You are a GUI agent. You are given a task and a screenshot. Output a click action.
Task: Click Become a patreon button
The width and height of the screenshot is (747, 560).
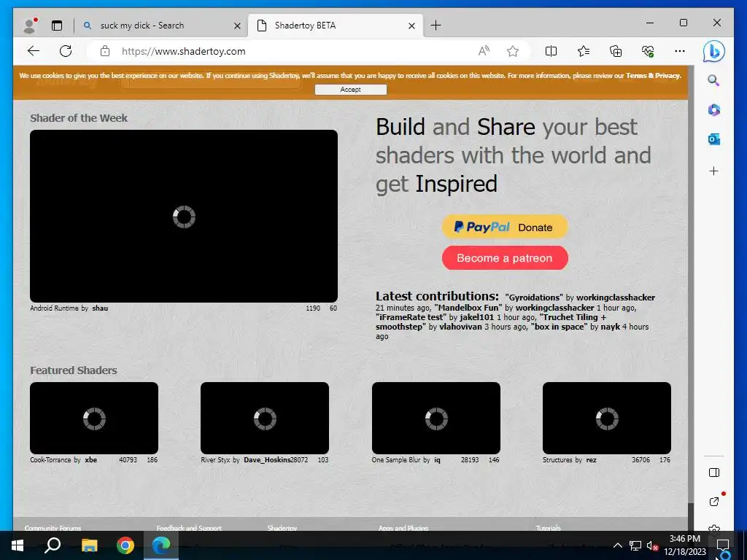click(505, 257)
